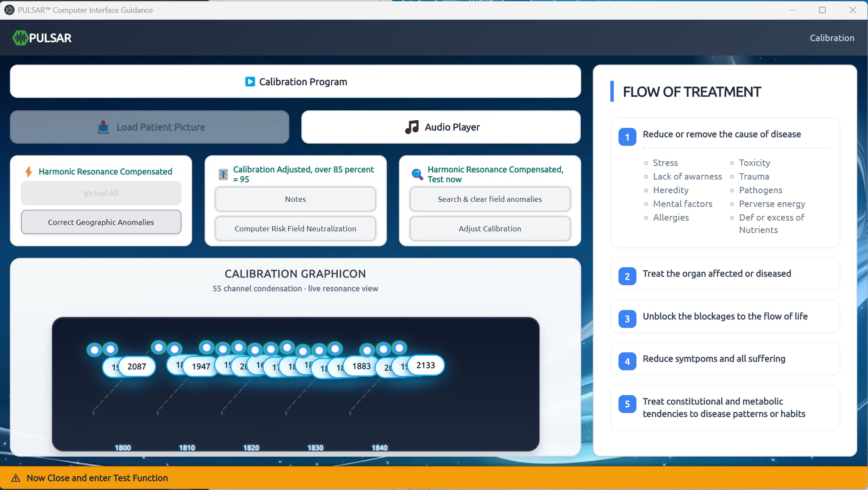Close the PULSAR window
Viewport: 868px width, 490px height.
pyautogui.click(x=853, y=10)
